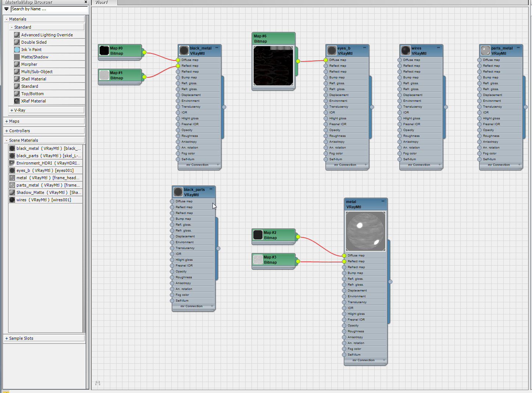The height and width of the screenshot is (393, 532).
Task: Click the XRef Material icon
Action: [17, 101]
